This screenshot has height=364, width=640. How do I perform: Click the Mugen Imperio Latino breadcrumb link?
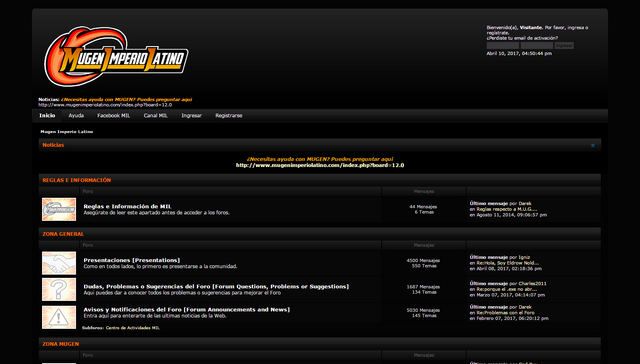pos(67,132)
